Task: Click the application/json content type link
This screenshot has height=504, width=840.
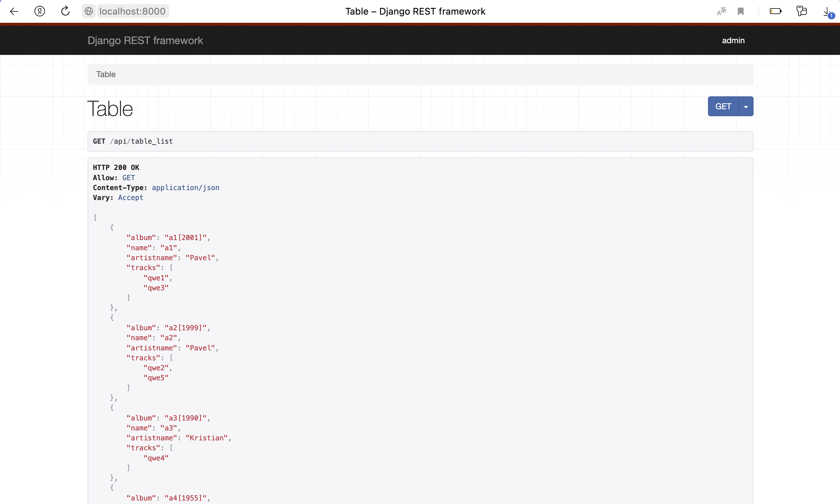Action: pyautogui.click(x=185, y=187)
